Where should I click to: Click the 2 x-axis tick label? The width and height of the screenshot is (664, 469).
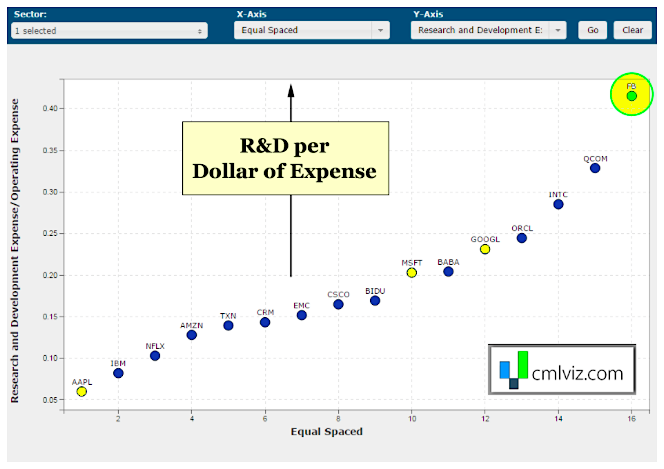pos(118,419)
